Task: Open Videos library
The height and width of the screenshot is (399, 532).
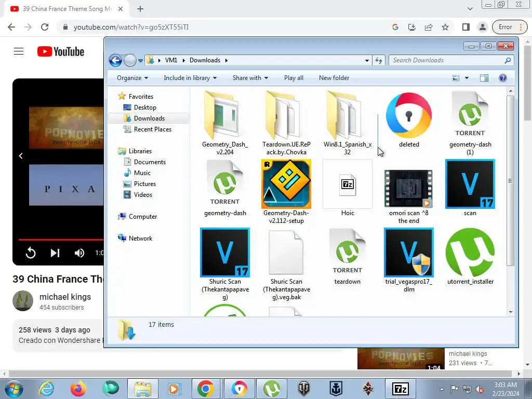Action: coord(143,194)
